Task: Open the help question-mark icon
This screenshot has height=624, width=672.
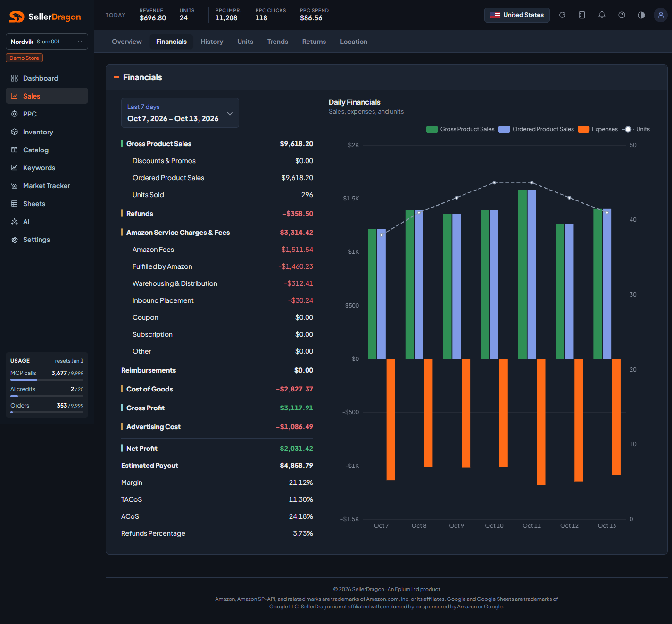Action: coord(622,15)
